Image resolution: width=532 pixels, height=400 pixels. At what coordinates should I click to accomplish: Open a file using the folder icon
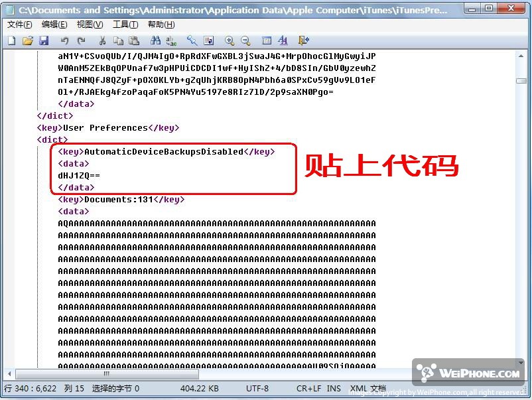click(x=28, y=40)
